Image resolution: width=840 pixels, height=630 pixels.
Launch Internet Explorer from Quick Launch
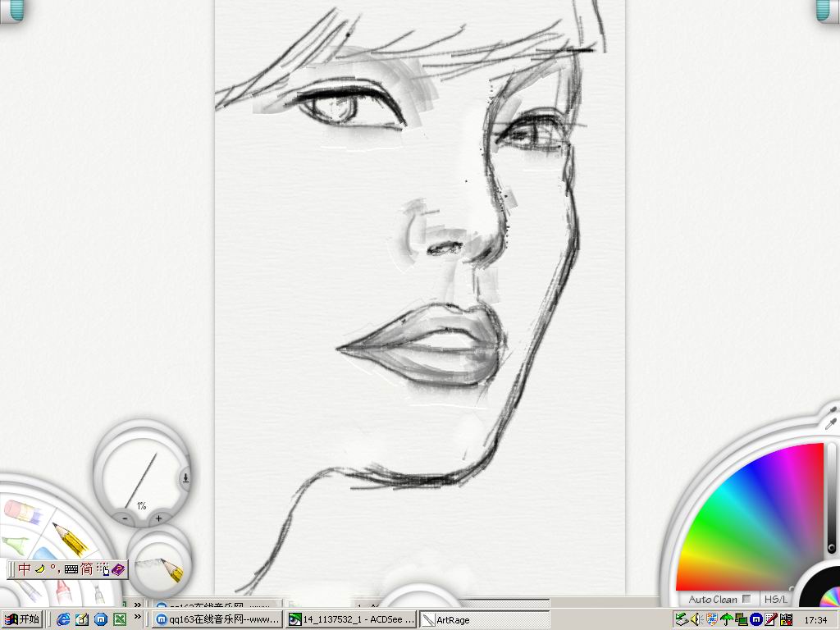(x=63, y=620)
